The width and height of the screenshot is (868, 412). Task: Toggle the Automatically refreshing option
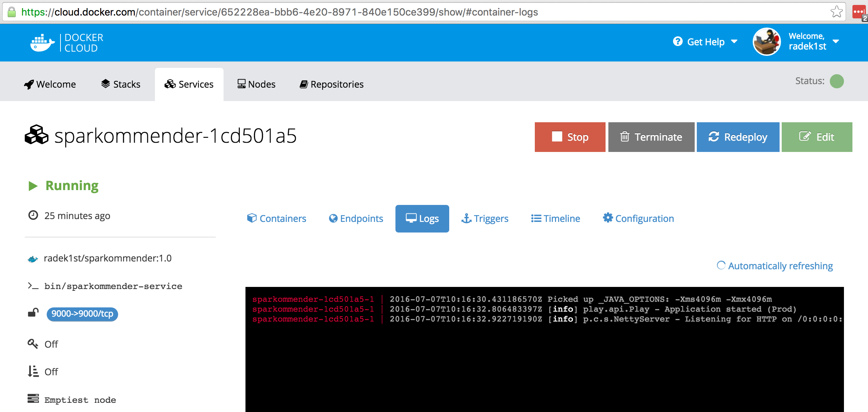[x=775, y=266]
